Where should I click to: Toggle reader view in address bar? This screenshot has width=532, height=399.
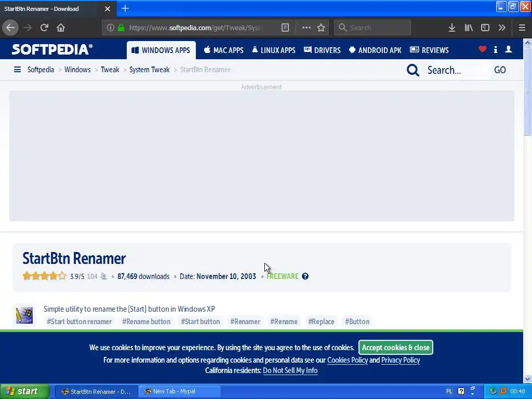pos(285,28)
